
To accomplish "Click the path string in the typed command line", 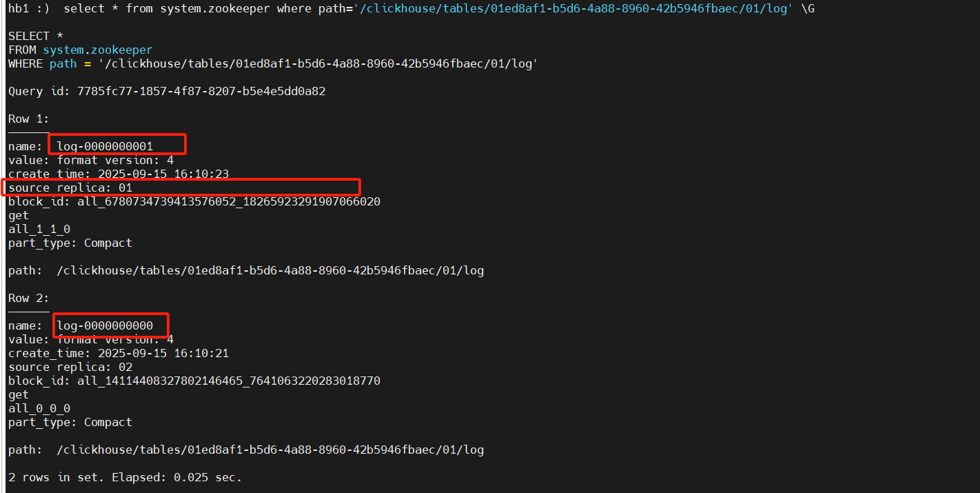I will click(573, 9).
